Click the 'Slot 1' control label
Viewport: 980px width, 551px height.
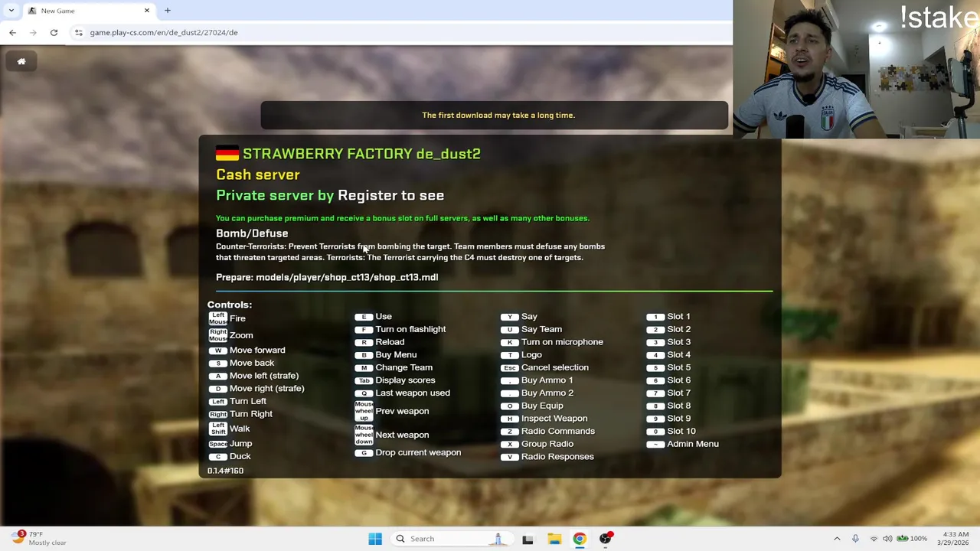tap(678, 317)
